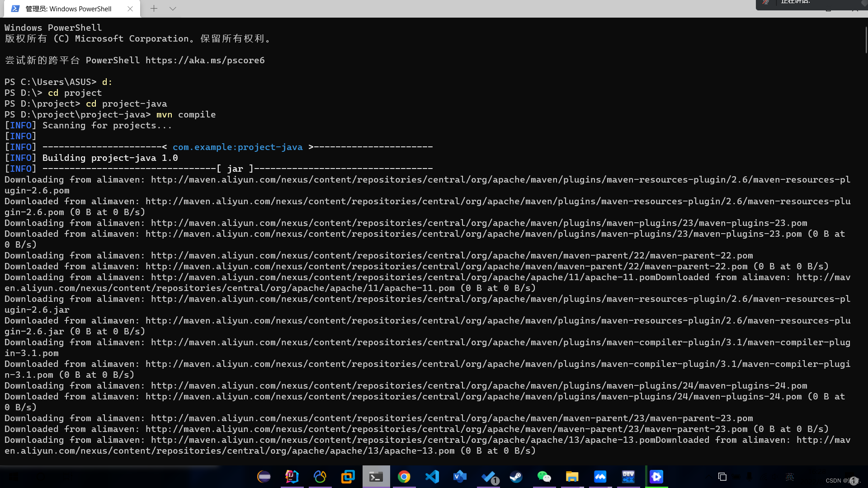
Task: Click the 'Building project-java 1.0' line
Action: 110,158
